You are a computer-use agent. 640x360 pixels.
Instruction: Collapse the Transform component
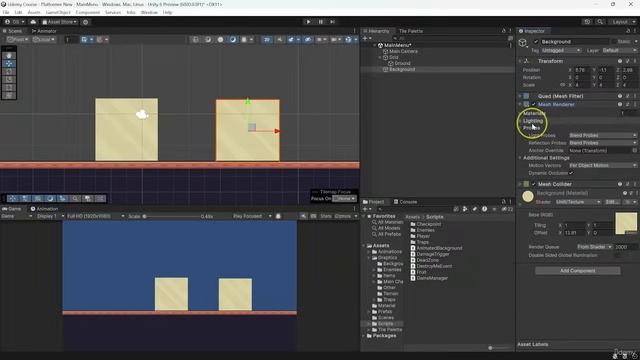click(x=520, y=61)
